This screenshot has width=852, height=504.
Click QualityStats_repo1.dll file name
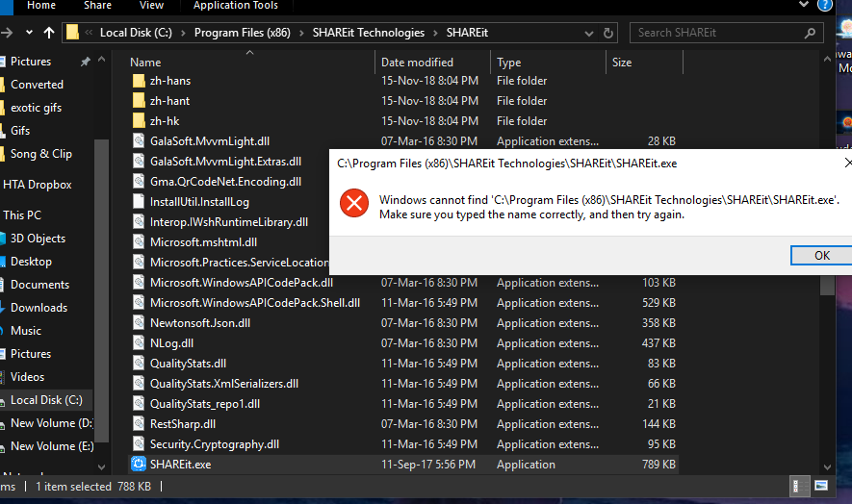[x=205, y=404]
